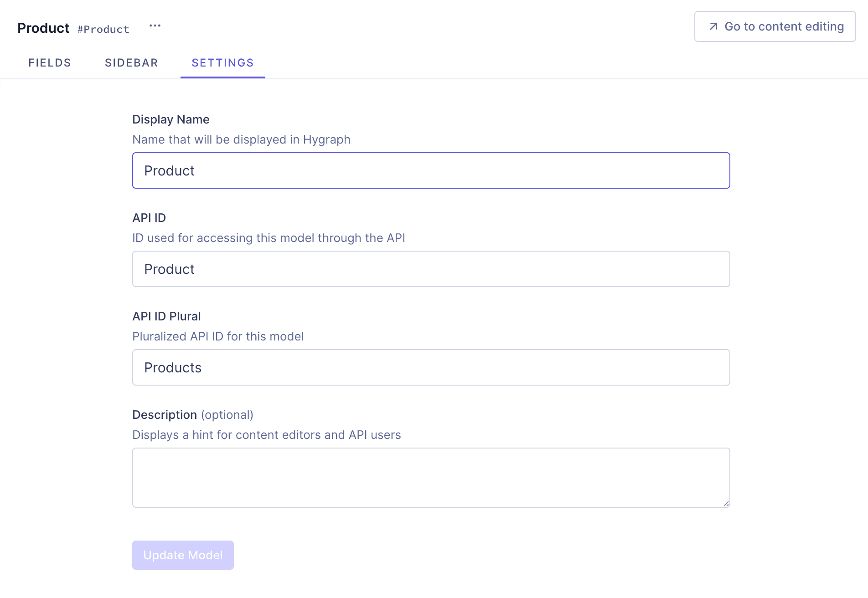Focus the Display Name input field
This screenshot has width=868, height=598.
point(431,170)
